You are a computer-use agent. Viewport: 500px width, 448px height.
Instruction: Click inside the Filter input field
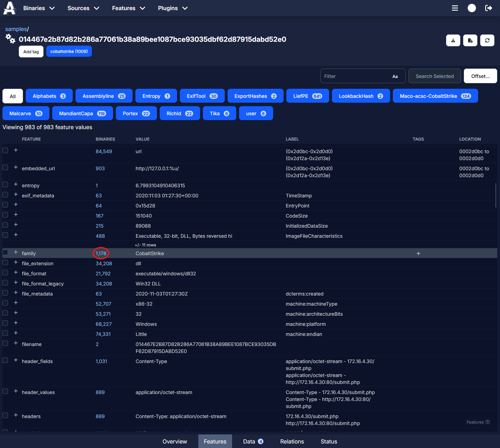tap(355, 76)
